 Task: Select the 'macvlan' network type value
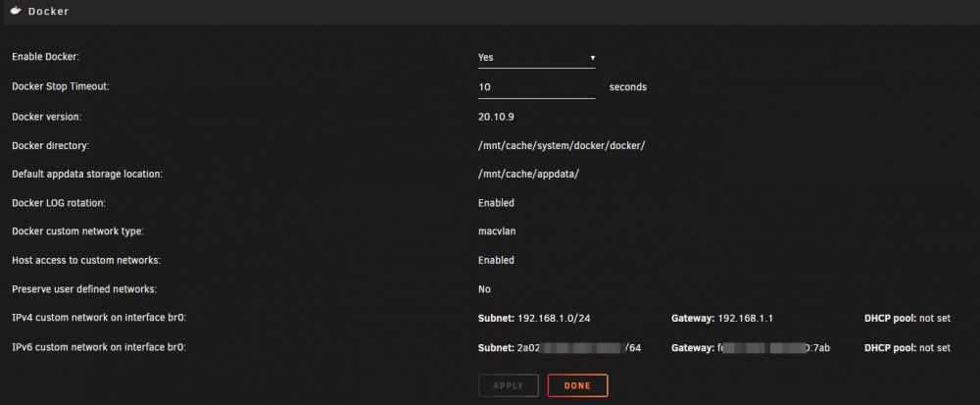pos(497,231)
